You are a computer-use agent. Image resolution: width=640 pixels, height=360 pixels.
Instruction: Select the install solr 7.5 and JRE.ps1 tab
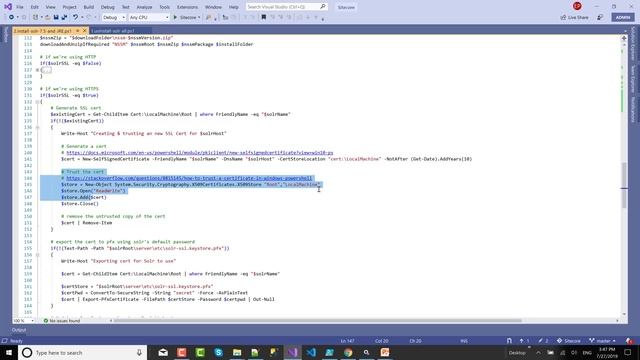tap(42, 31)
